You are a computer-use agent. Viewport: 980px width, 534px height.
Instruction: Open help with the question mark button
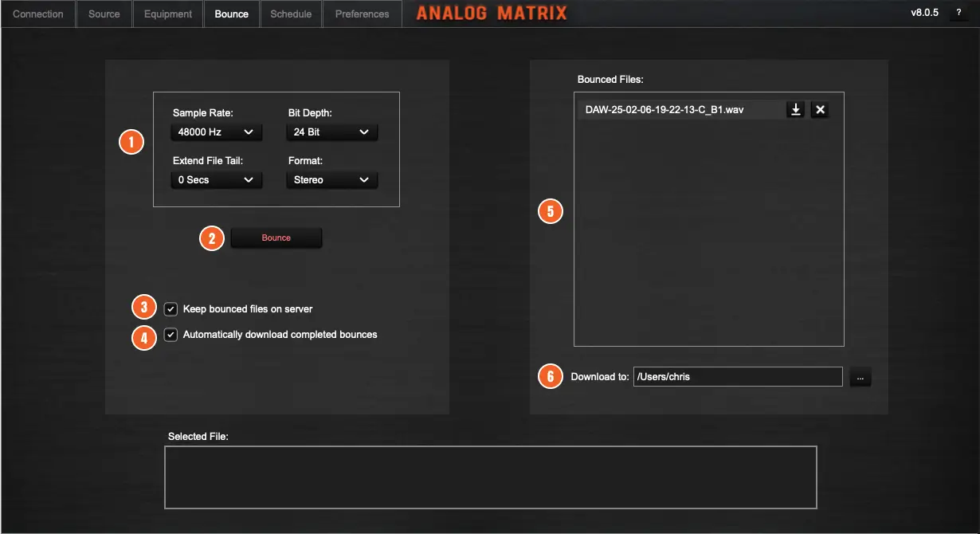(958, 13)
